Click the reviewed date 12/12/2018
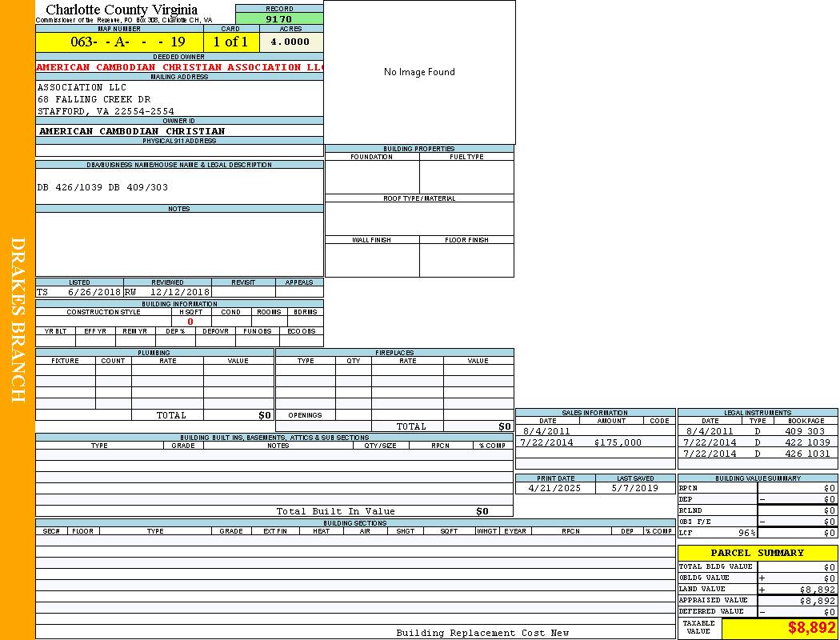 click(x=179, y=293)
